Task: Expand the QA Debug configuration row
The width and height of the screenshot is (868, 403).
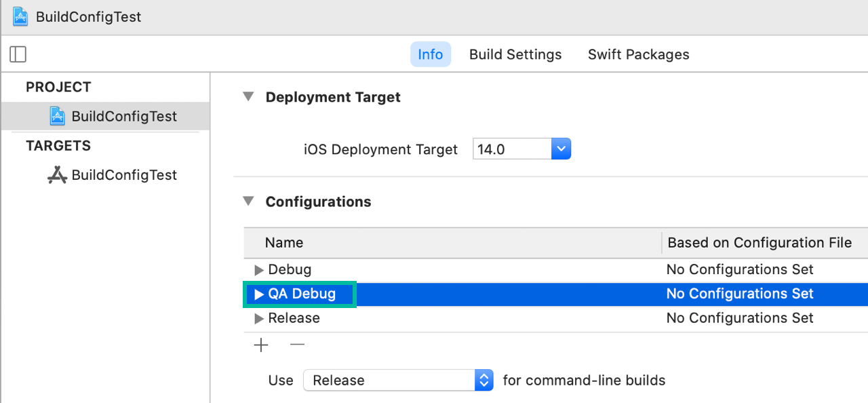Action: 258,294
